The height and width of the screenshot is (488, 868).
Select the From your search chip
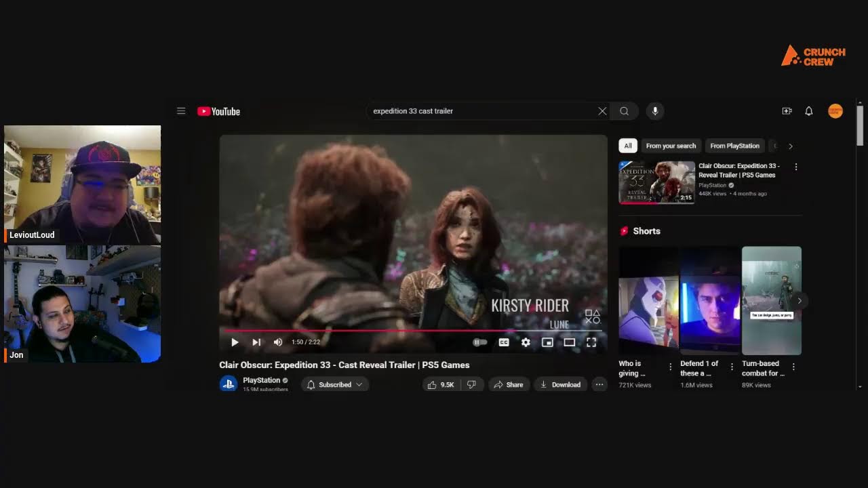(671, 146)
